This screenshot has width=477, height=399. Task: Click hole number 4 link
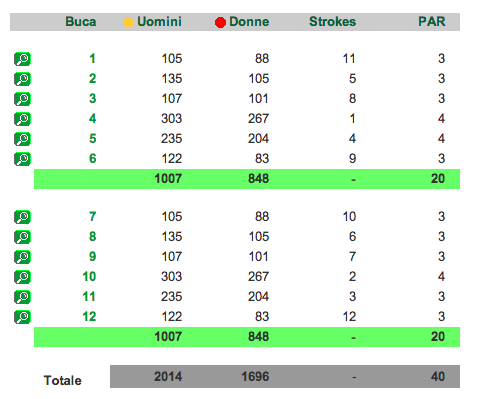click(93, 119)
